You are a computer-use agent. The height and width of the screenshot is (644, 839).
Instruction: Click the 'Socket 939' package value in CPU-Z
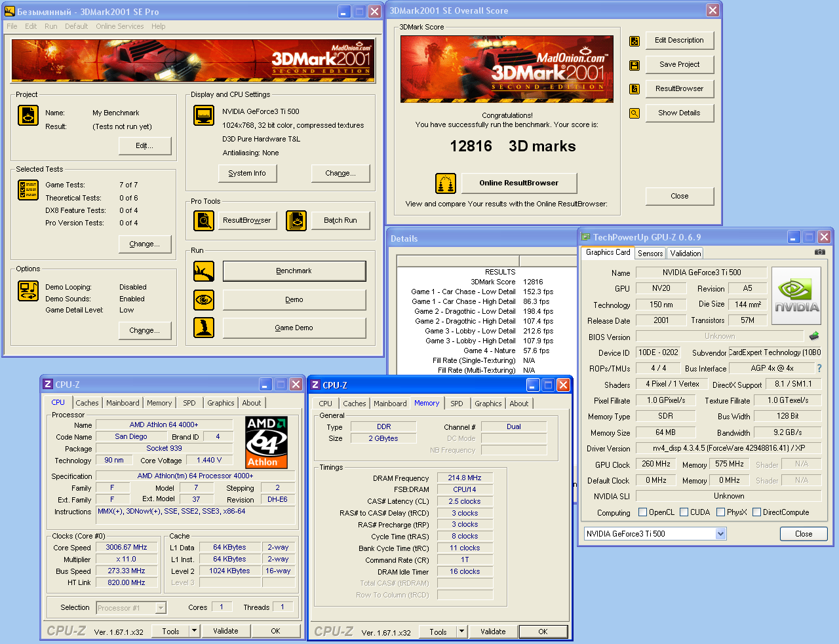(x=164, y=448)
